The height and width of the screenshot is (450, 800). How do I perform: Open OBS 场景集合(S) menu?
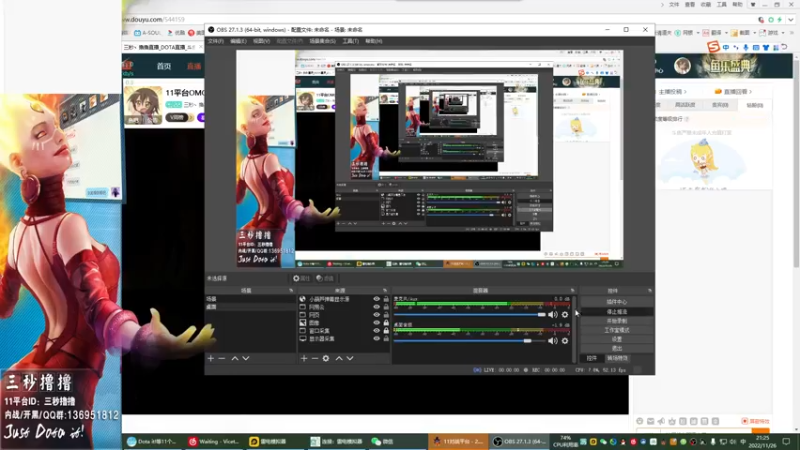tap(322, 41)
